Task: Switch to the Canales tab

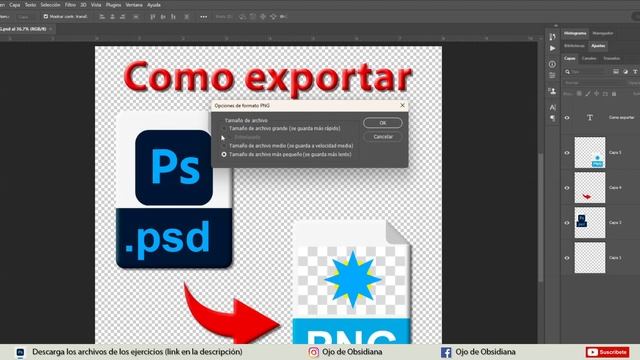Action: [589, 58]
